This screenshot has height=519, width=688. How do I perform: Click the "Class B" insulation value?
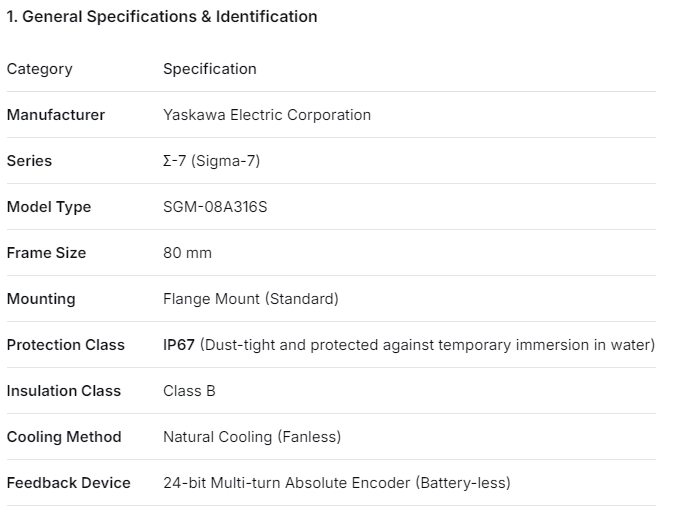pos(189,391)
